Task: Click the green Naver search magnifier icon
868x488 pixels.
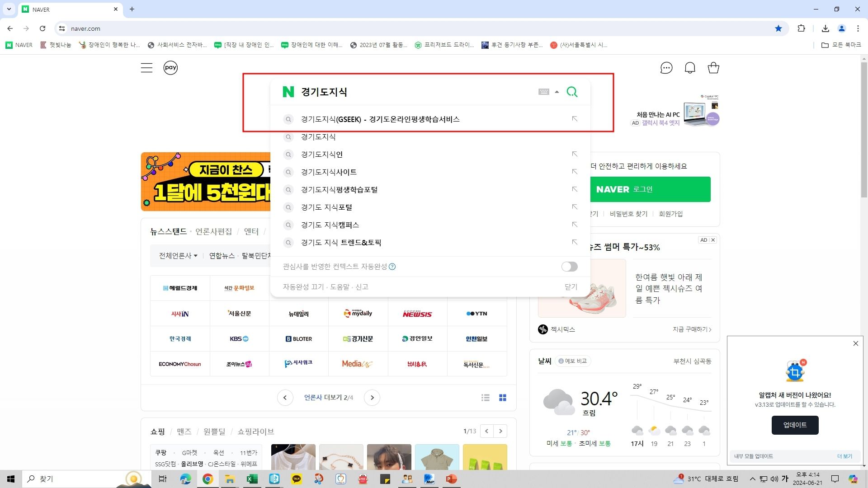Action: click(x=572, y=92)
